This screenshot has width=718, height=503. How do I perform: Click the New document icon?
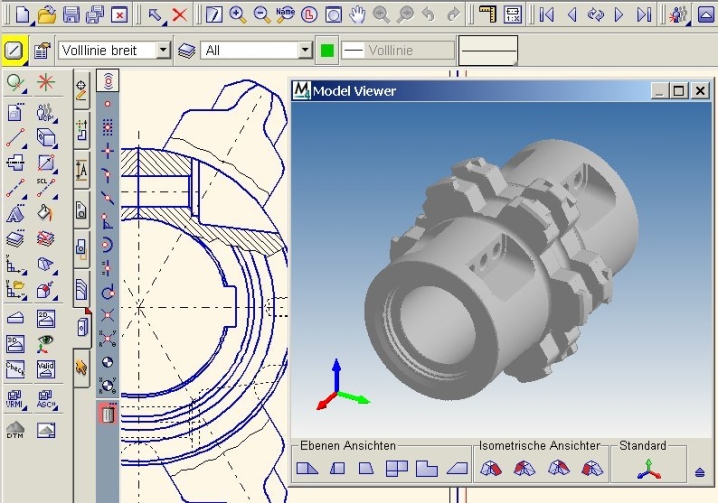[21, 14]
